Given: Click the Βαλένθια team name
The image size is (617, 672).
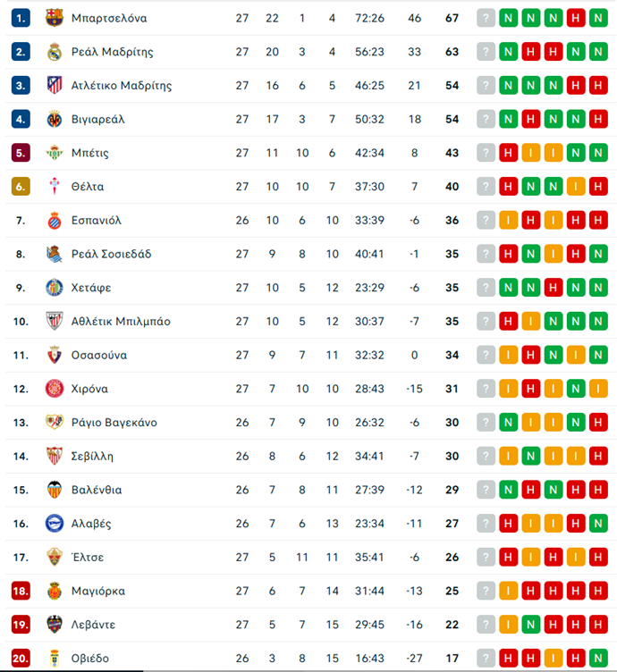Looking at the screenshot, I should click(x=97, y=490).
